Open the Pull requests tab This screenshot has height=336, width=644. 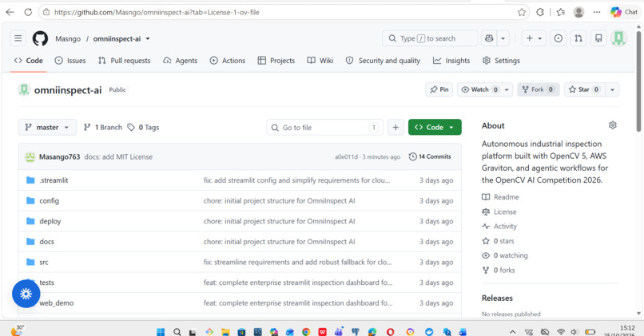(125, 61)
